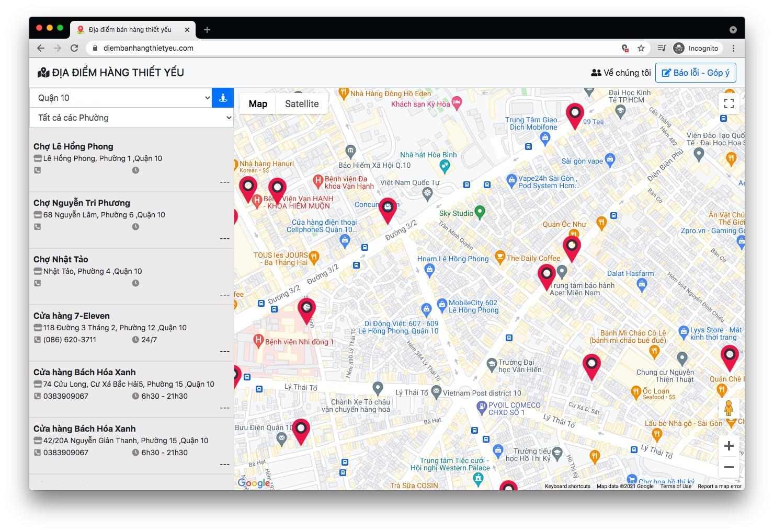This screenshot has height=532, width=774.
Task: Click the ĐỊA ĐIỂM HÀNG THIẾT YẾU logo title
Action: (111, 73)
